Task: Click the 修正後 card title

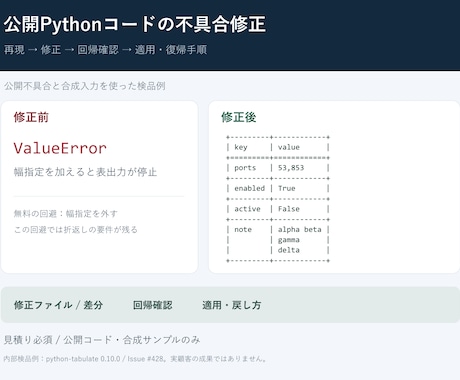Action: click(239, 117)
